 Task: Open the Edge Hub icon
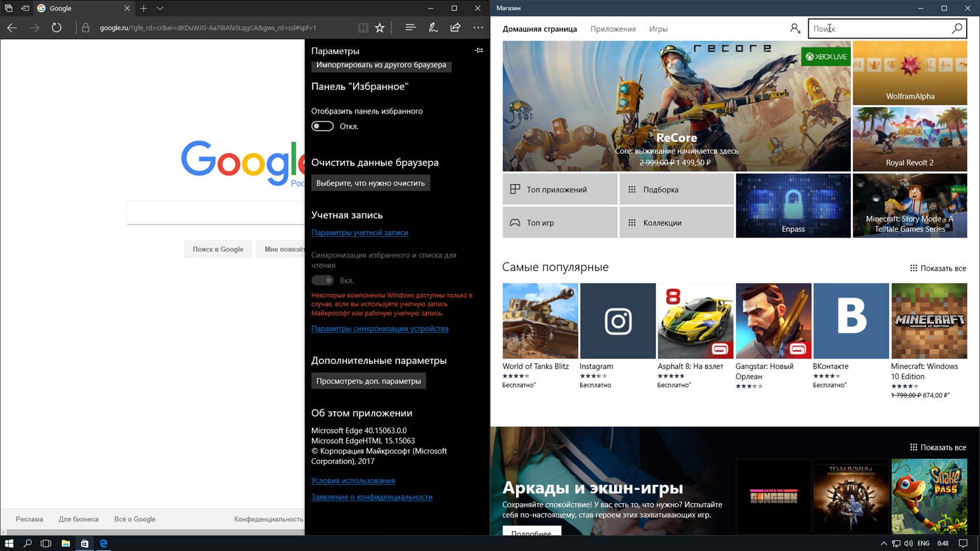[x=410, y=27]
